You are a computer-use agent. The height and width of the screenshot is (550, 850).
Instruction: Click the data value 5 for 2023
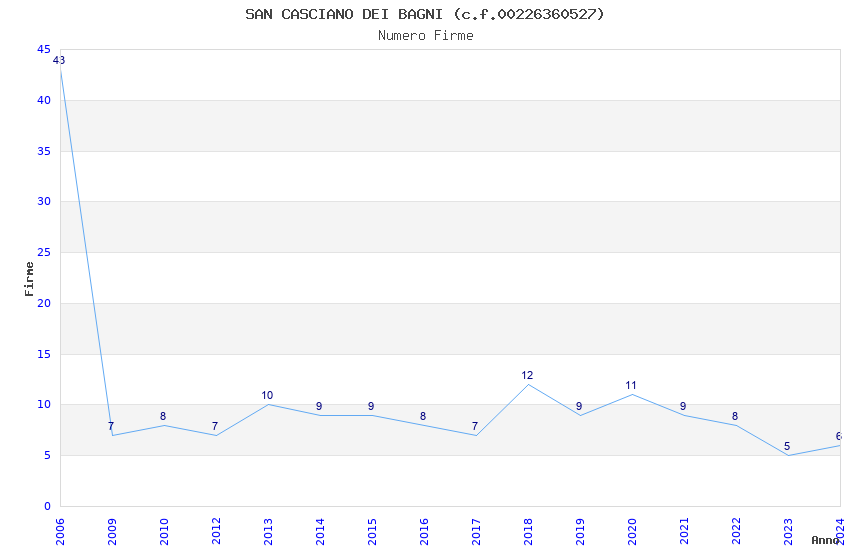click(787, 447)
